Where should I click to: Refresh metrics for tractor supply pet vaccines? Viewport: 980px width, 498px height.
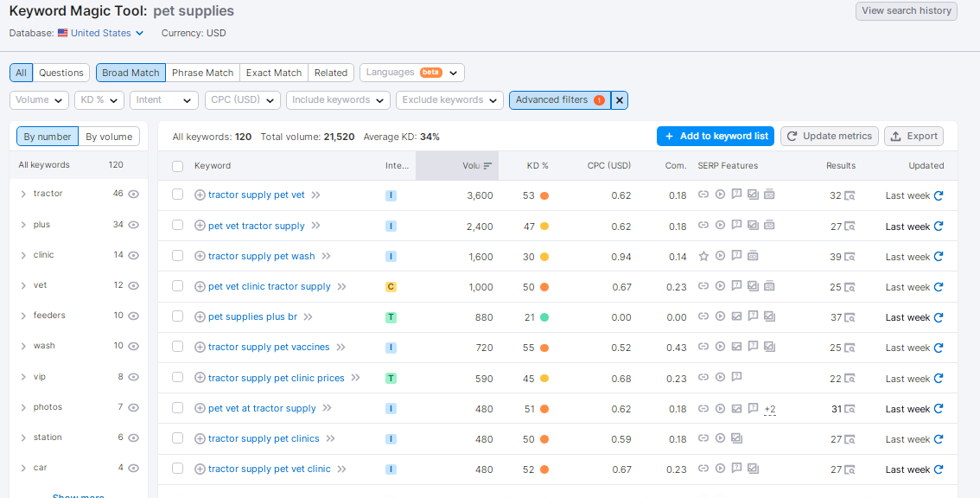click(x=939, y=348)
